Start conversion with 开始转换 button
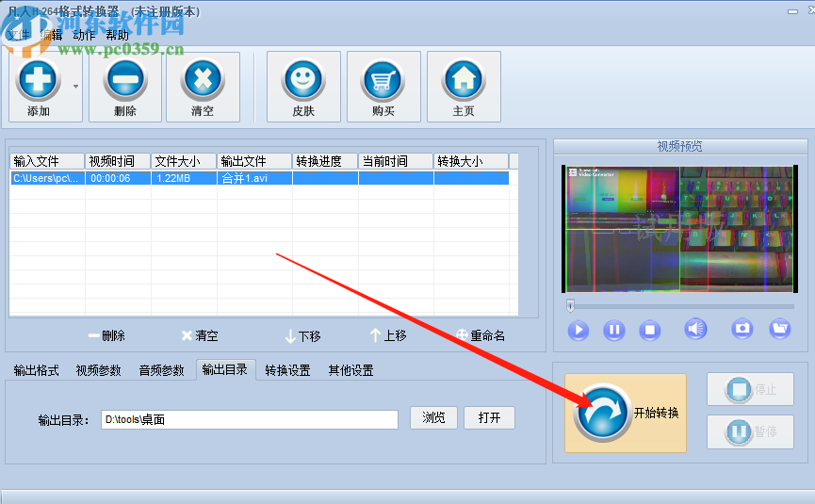This screenshot has height=504, width=815. click(626, 413)
